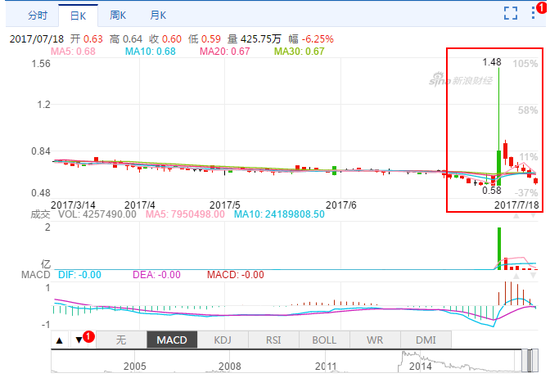
Task: Switch indicator to BOLL
Action: [324, 340]
